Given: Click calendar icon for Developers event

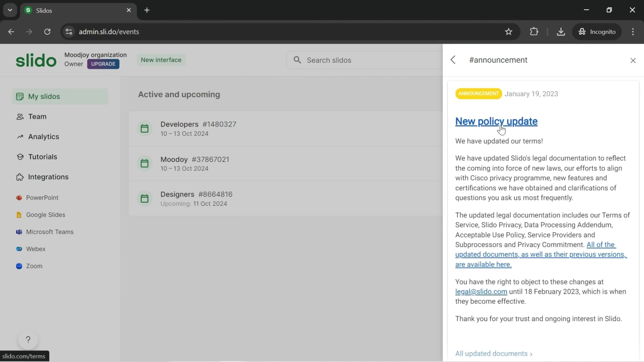Looking at the screenshot, I should coord(145,128).
